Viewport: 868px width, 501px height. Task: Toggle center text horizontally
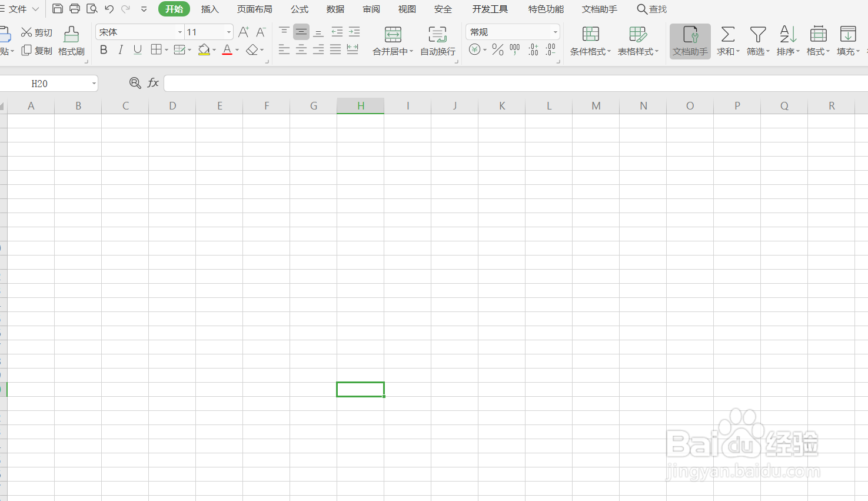301,49
